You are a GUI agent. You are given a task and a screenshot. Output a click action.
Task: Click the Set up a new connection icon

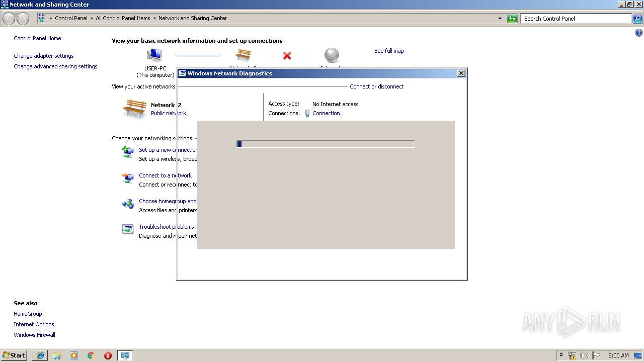[128, 152]
